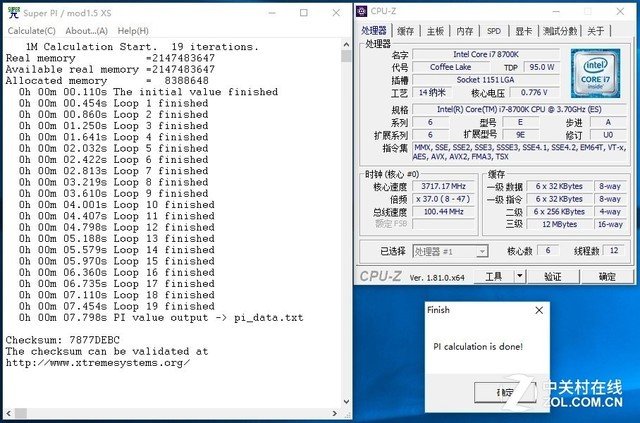Switch to the 主板 tab in CPU-Z

pos(435,31)
